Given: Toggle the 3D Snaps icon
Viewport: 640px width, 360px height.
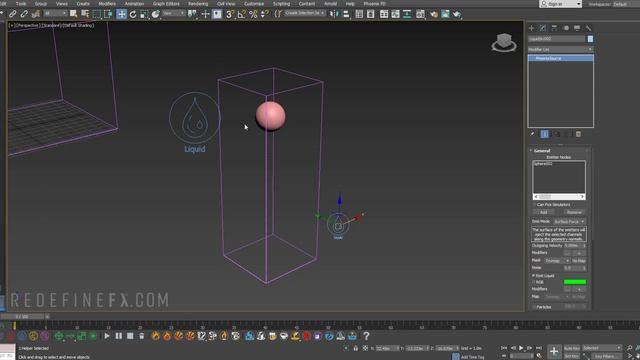Looking at the screenshot, I should click(x=230, y=14).
